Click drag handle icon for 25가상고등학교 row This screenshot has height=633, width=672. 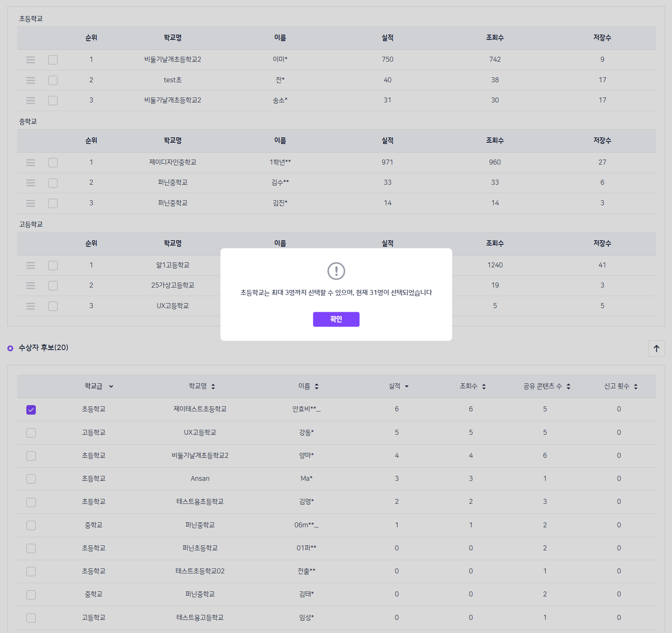point(30,285)
